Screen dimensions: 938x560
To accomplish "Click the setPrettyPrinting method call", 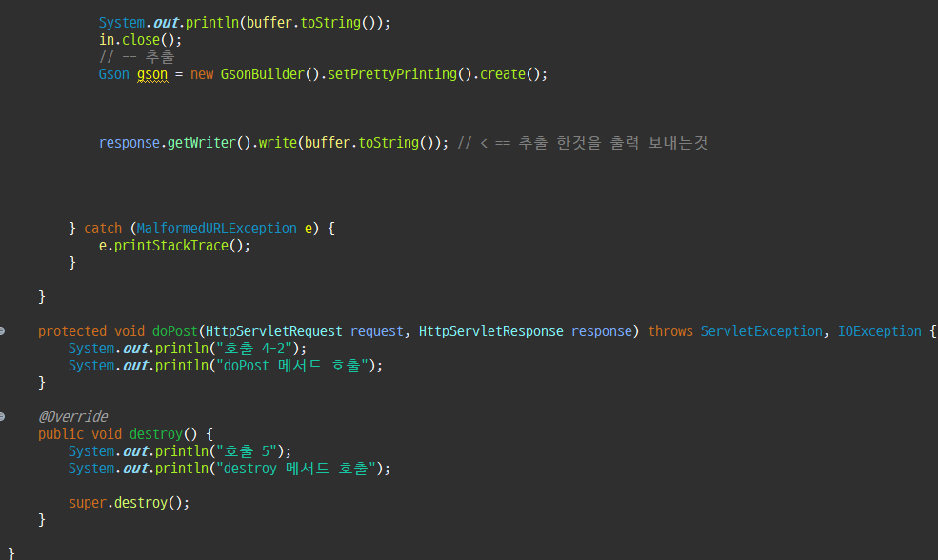I will pos(391,74).
